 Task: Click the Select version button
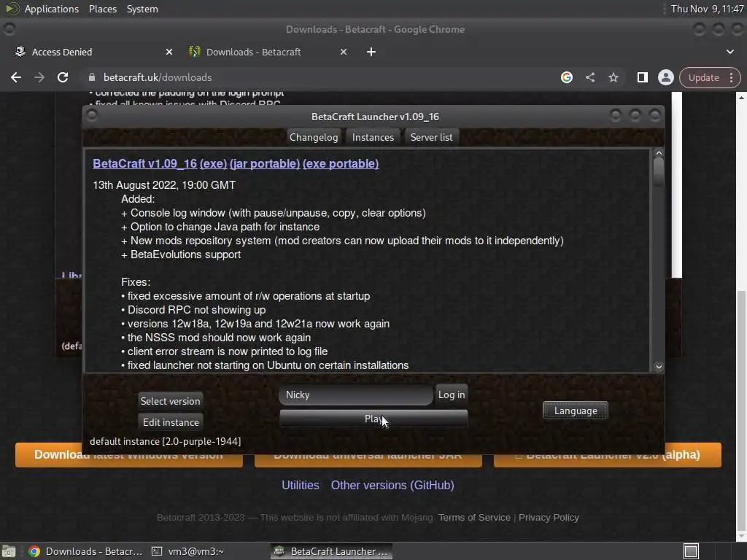tap(170, 401)
